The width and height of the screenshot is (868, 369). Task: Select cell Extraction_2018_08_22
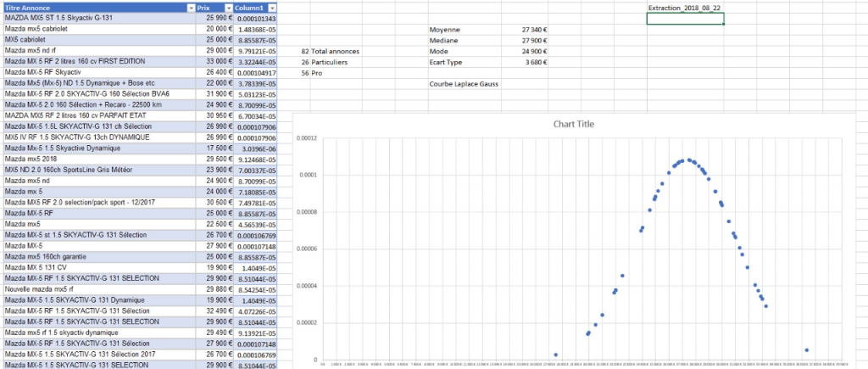point(685,8)
